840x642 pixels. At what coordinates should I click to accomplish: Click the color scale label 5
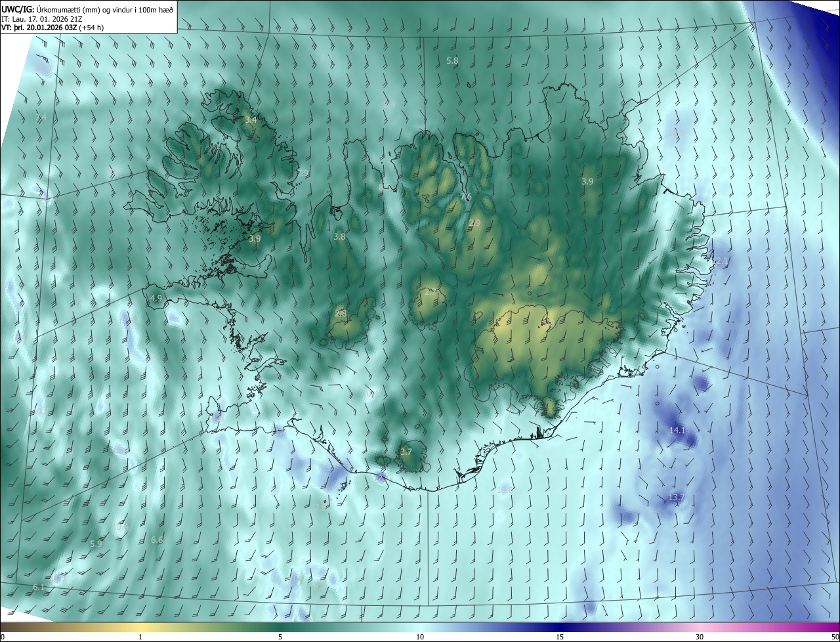click(280, 637)
